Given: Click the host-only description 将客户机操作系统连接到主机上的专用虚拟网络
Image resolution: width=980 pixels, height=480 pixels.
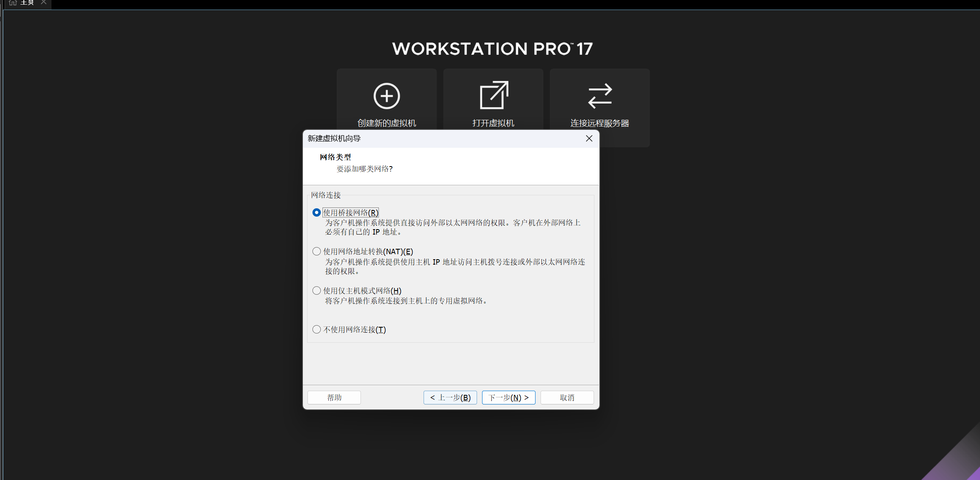Looking at the screenshot, I should coord(406,301).
